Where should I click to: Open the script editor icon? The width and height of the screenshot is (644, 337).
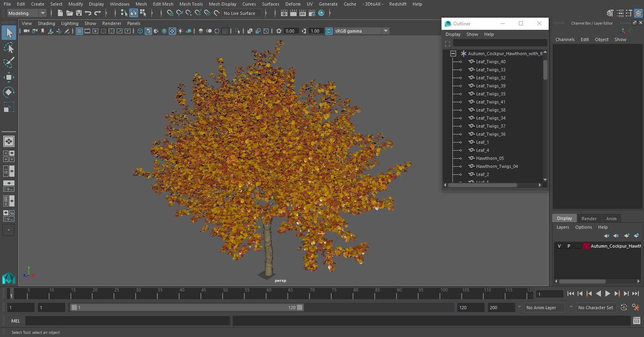click(636, 321)
